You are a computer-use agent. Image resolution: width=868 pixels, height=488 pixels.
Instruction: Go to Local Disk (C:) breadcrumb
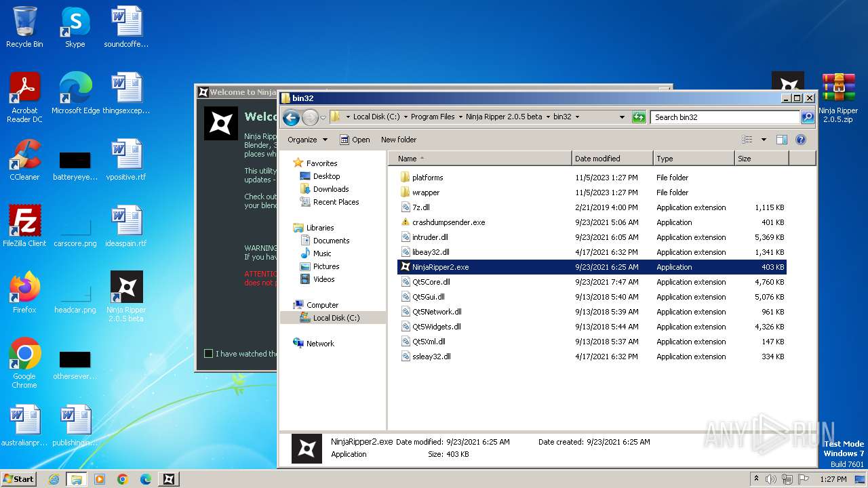tap(378, 117)
